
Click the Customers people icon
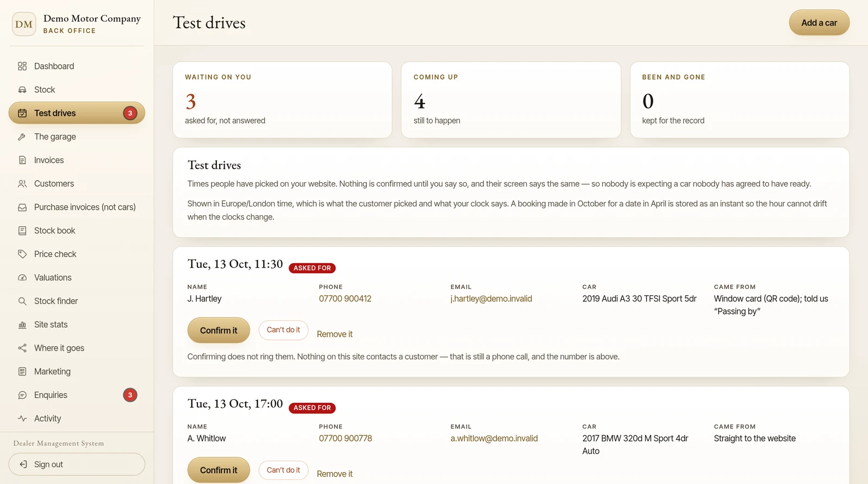pos(22,184)
